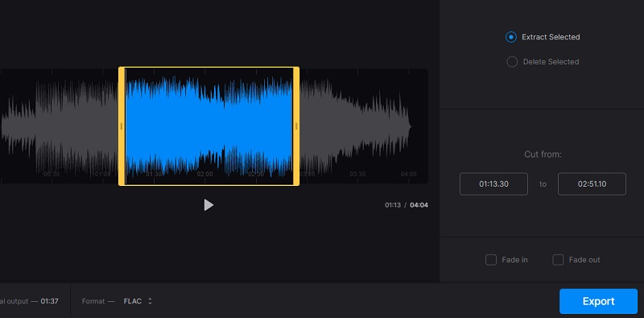Image resolution: width=644 pixels, height=318 pixels.
Task: Click the Cut from: label
Action: coord(543,155)
